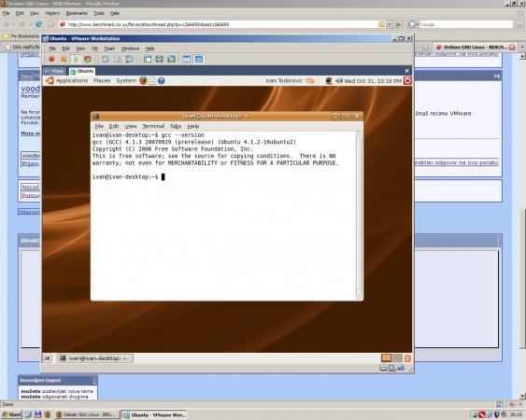Select the second workspace in Ubuntu workspace switcher
This screenshot has width=526, height=420.
pyautogui.click(x=397, y=358)
